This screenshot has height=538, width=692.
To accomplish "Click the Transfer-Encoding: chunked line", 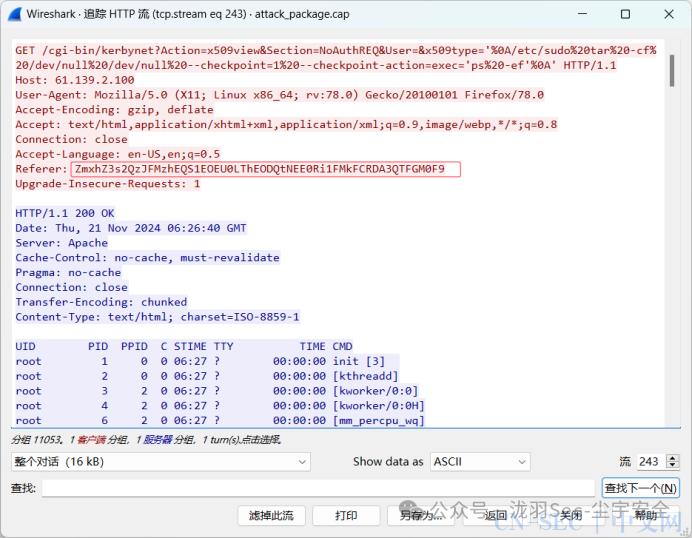I will 101,302.
